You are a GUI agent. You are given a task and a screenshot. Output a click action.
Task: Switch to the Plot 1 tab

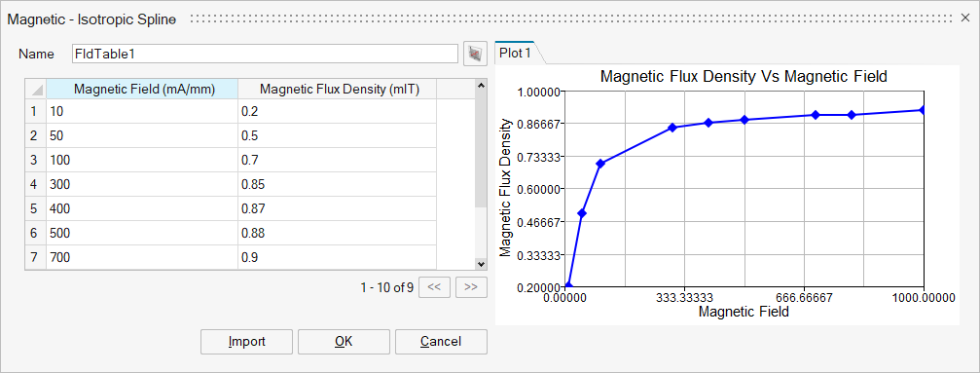tap(516, 54)
